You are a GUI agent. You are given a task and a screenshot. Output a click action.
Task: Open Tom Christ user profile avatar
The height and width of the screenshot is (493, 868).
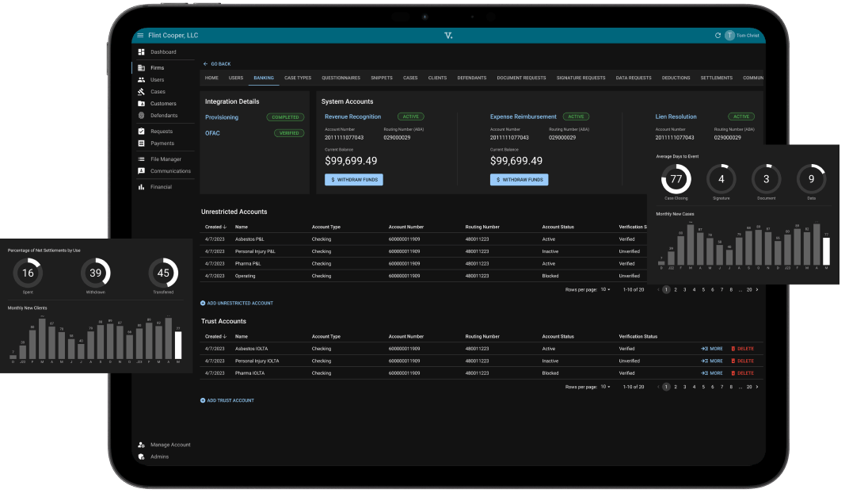point(729,36)
